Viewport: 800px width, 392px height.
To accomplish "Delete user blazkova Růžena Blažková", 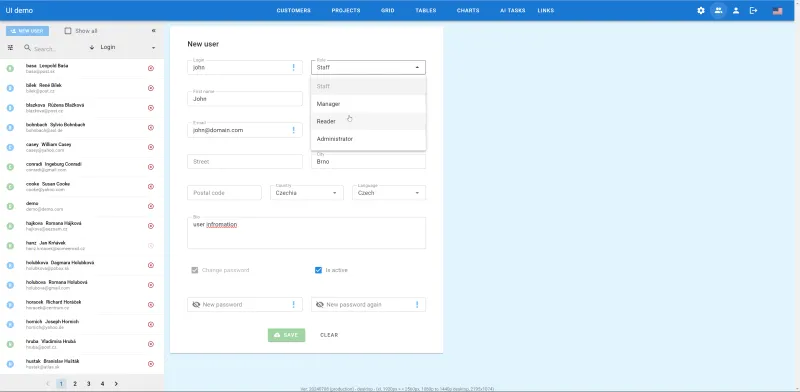I will pyautogui.click(x=151, y=108).
